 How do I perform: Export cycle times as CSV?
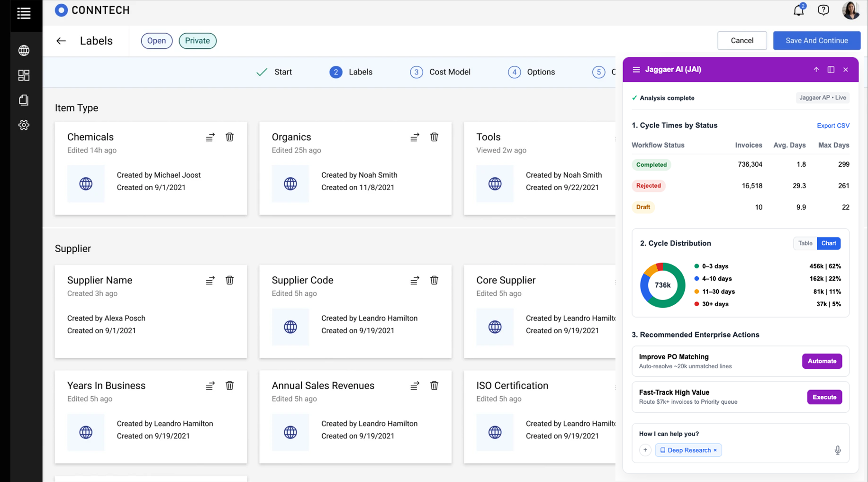point(833,126)
